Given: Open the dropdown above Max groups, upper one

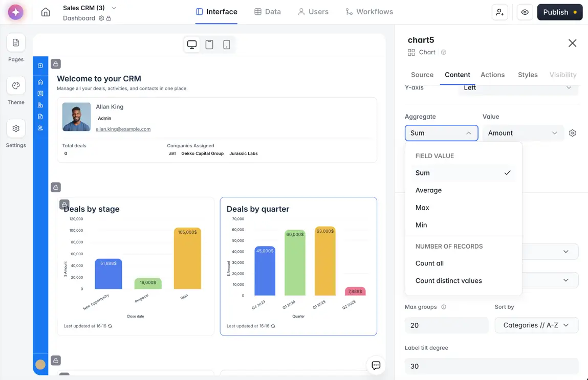Looking at the screenshot, I should 550,252.
